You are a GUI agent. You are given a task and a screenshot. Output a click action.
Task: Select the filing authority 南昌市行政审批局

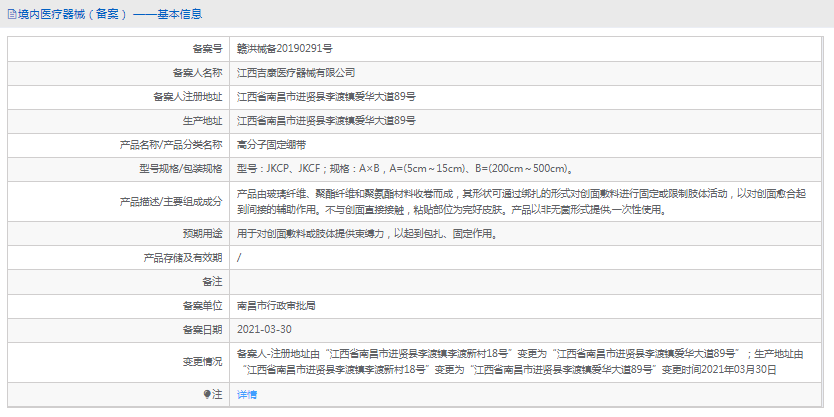coord(276,306)
